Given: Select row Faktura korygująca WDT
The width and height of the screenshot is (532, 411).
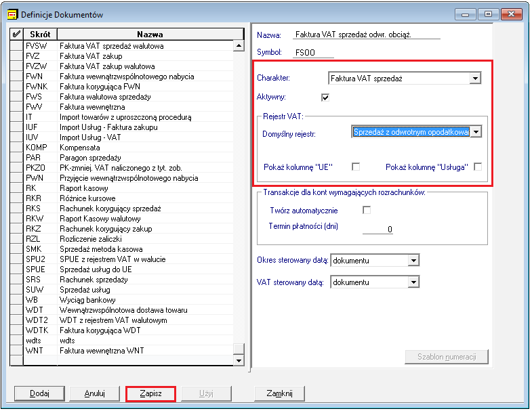Looking at the screenshot, I should [128, 330].
